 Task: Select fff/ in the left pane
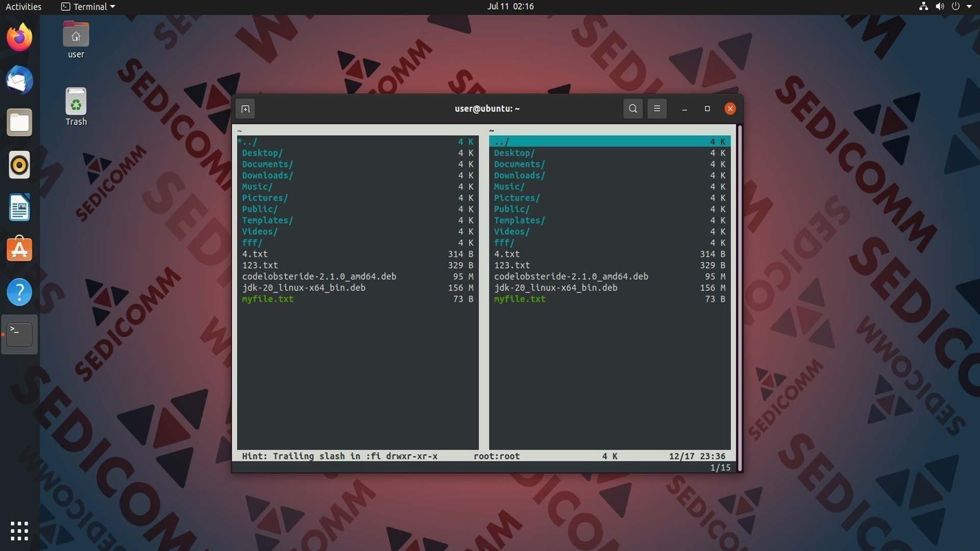[x=358, y=243]
